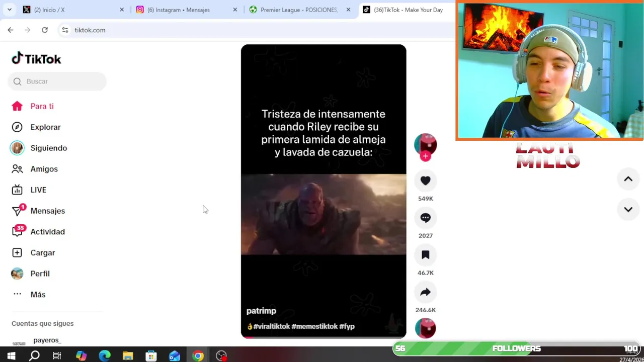Viewport: 644px width, 362px height.
Task: Open Task View on taskbar
Action: [57, 356]
